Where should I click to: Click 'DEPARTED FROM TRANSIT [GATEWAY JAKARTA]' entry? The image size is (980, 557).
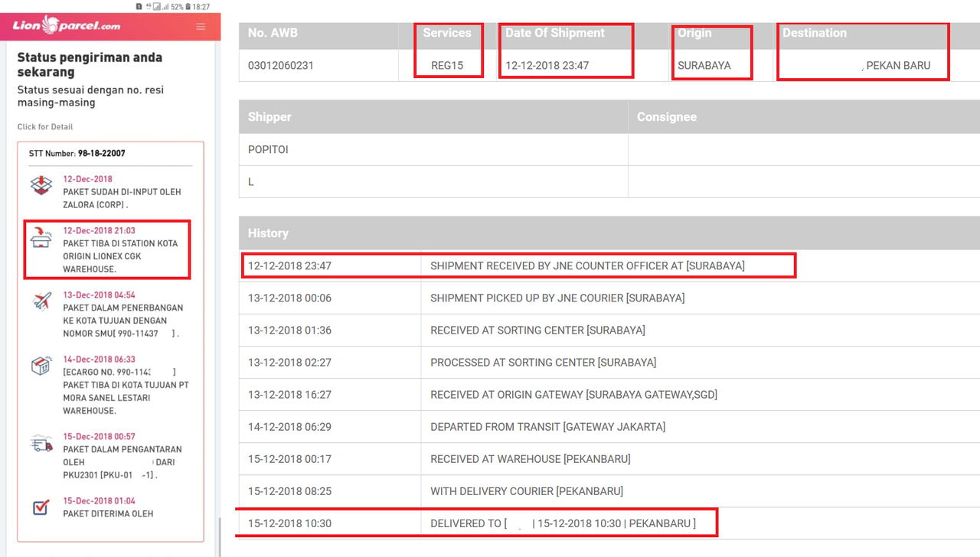(x=547, y=426)
